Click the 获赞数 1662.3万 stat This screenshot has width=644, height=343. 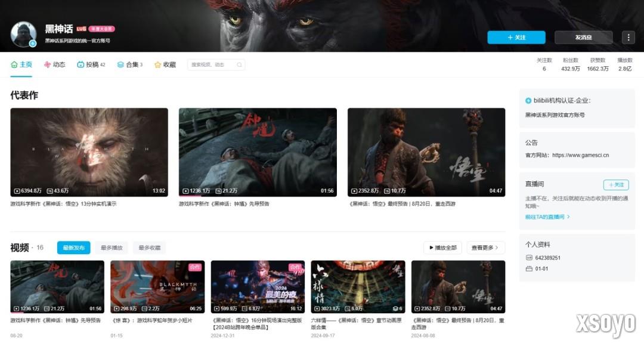tap(597, 64)
